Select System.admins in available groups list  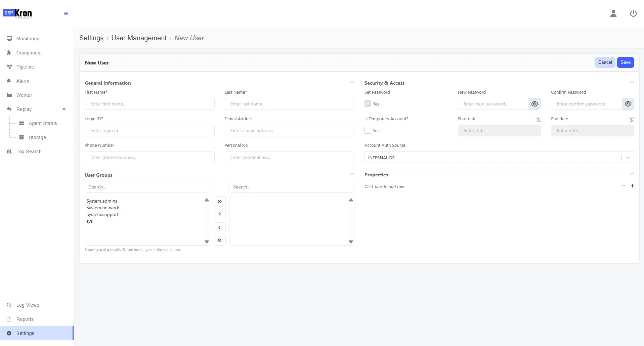coord(102,201)
